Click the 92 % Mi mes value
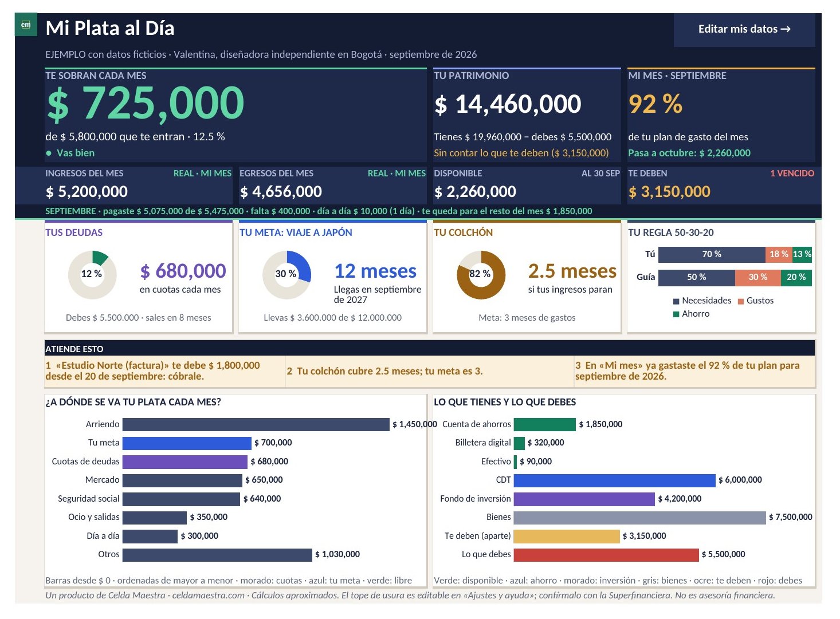 click(x=655, y=104)
